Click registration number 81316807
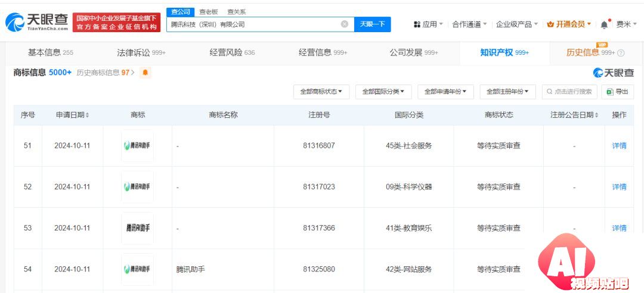This screenshot has width=644, height=293. tap(318, 146)
